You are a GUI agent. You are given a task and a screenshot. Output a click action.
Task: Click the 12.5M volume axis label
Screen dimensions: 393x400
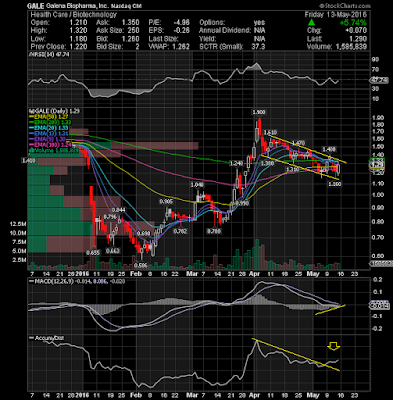click(18, 224)
